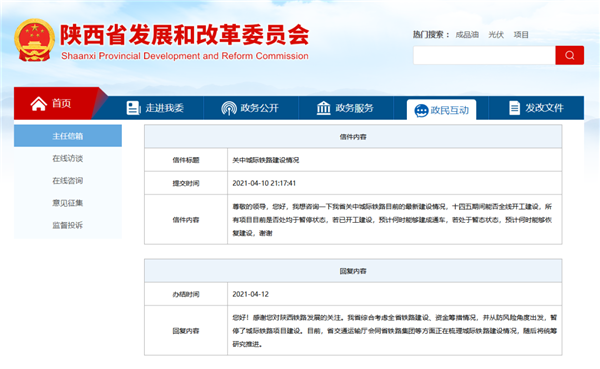
Task: Click the 办结时间 row label
Action: (186, 294)
